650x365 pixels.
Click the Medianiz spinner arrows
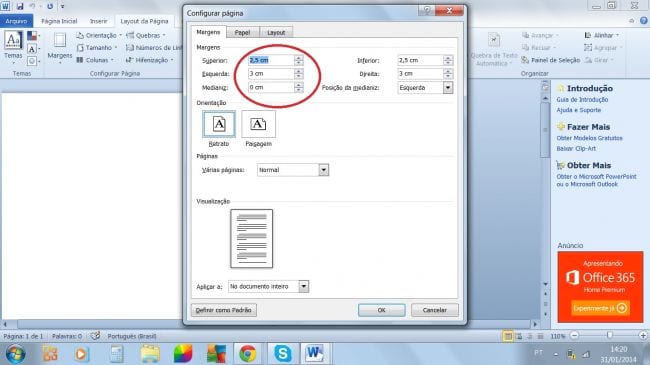[299, 88]
